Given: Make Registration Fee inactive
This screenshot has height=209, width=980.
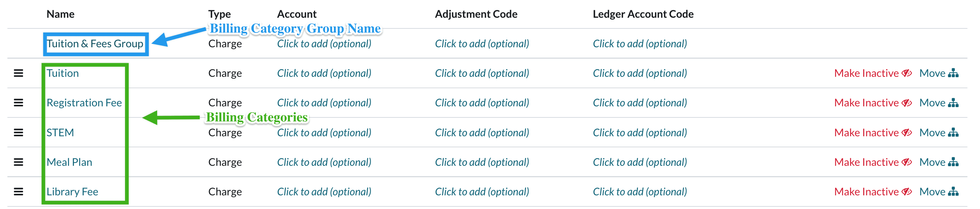Looking at the screenshot, I should [872, 103].
